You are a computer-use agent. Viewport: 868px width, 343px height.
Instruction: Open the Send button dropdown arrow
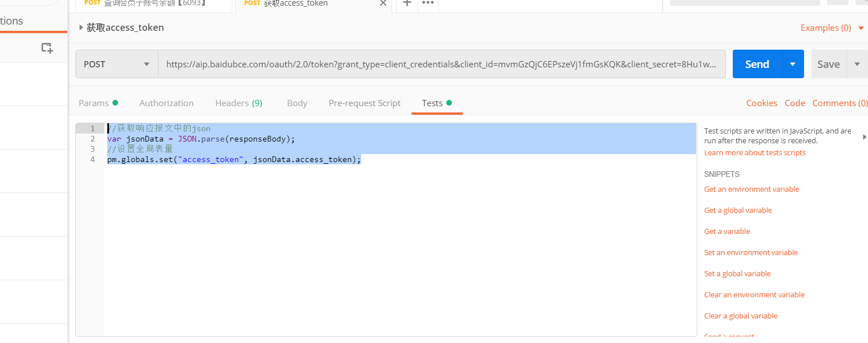click(x=793, y=64)
